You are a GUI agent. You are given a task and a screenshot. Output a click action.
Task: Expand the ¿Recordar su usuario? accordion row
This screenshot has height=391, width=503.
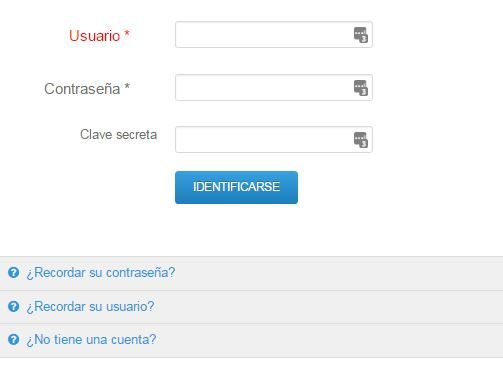tap(251, 307)
